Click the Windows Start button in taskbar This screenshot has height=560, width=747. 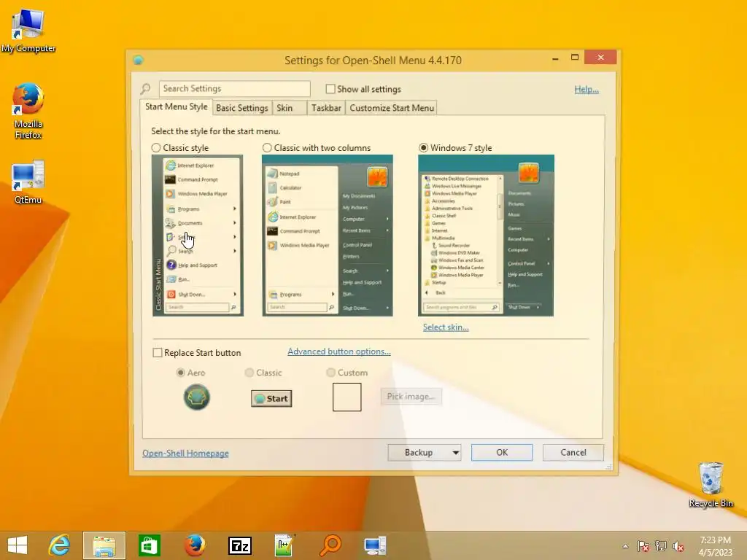pyautogui.click(x=18, y=545)
